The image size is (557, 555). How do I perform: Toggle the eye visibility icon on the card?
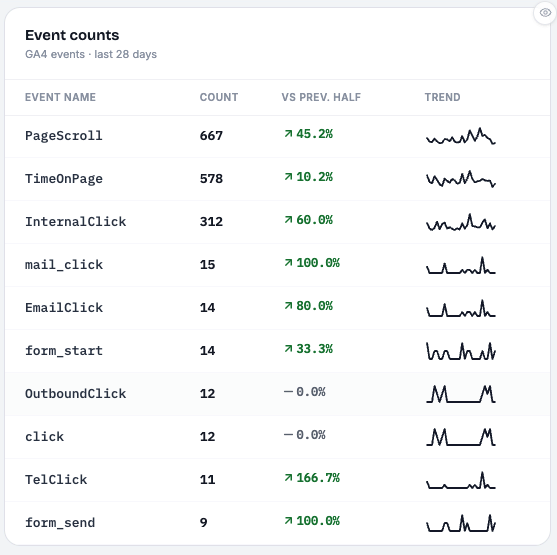click(545, 13)
